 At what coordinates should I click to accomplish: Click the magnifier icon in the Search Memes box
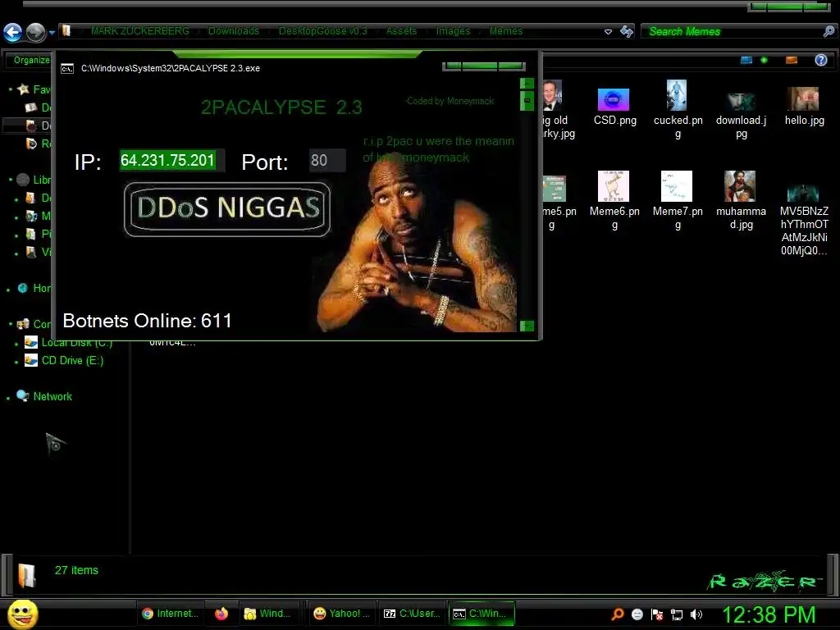(x=829, y=32)
